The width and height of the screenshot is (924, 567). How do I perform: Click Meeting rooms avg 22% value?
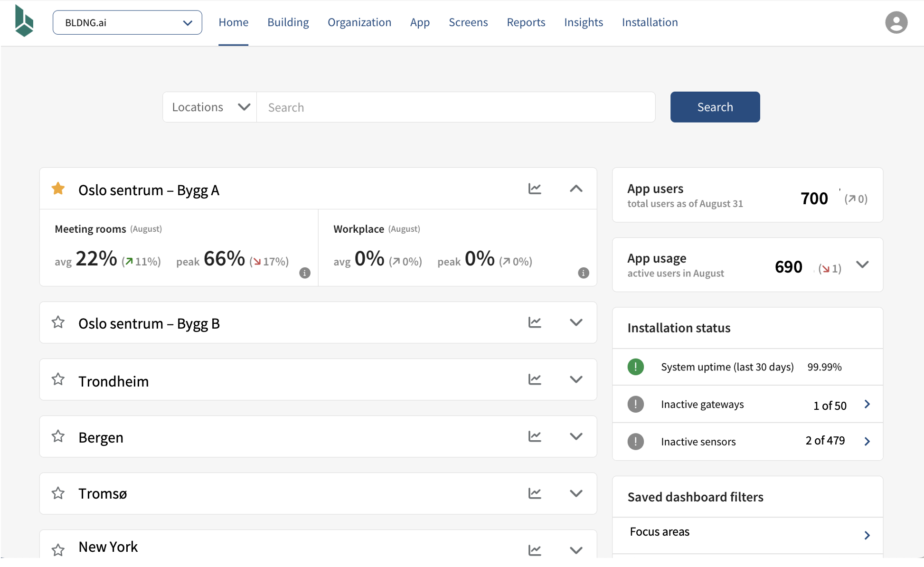click(96, 258)
